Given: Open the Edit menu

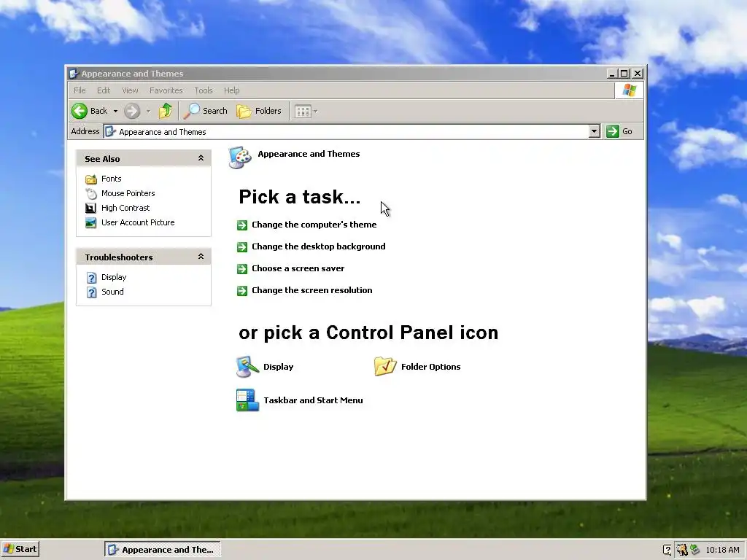Looking at the screenshot, I should tap(104, 90).
